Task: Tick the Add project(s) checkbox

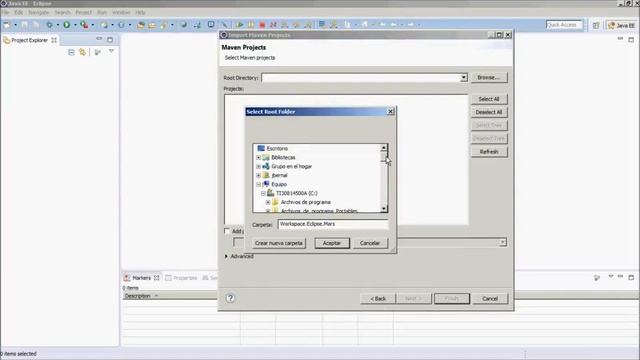Action: [x=227, y=231]
